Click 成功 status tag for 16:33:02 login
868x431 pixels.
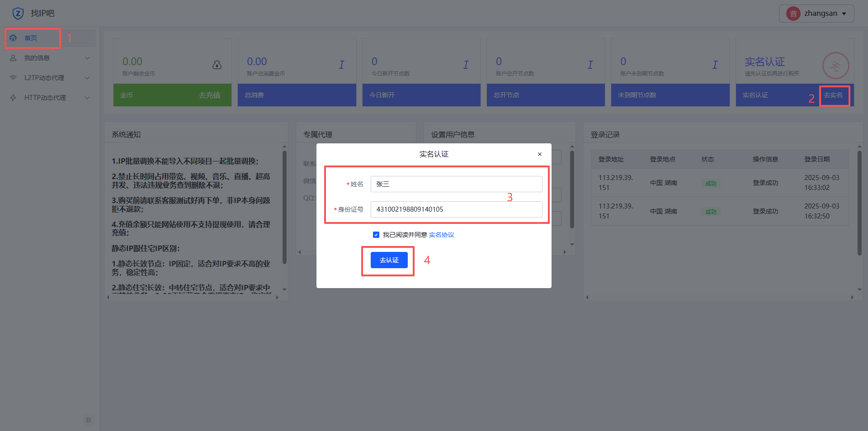tap(711, 183)
